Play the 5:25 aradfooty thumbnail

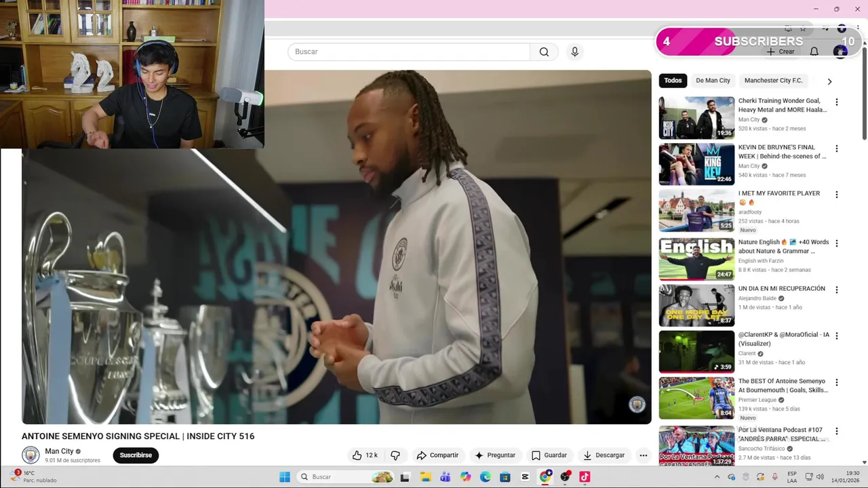click(x=696, y=210)
